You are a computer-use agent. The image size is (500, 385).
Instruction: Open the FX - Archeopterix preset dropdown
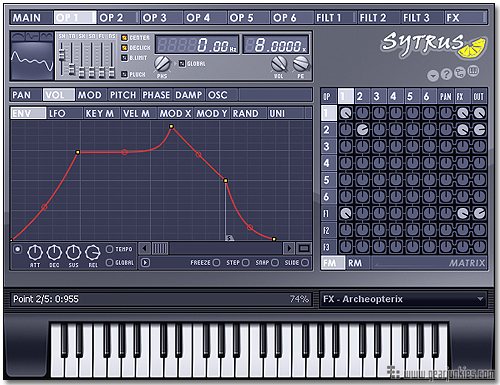tap(403, 299)
